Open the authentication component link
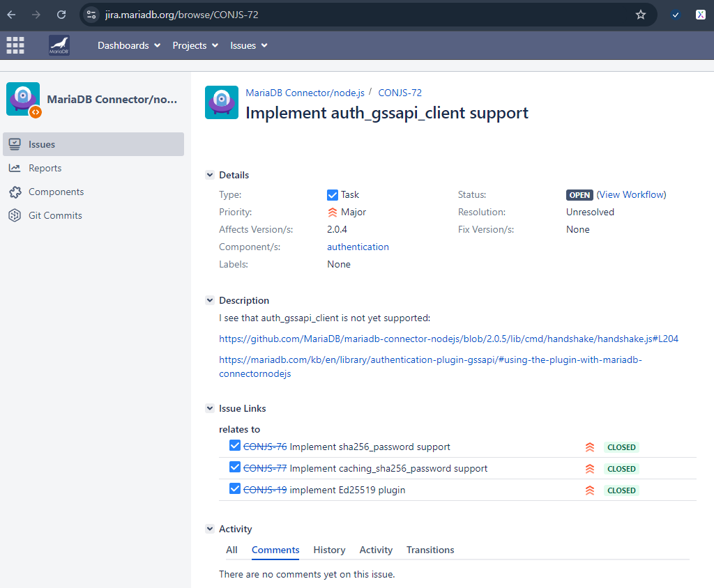This screenshot has width=714, height=588. 358,247
